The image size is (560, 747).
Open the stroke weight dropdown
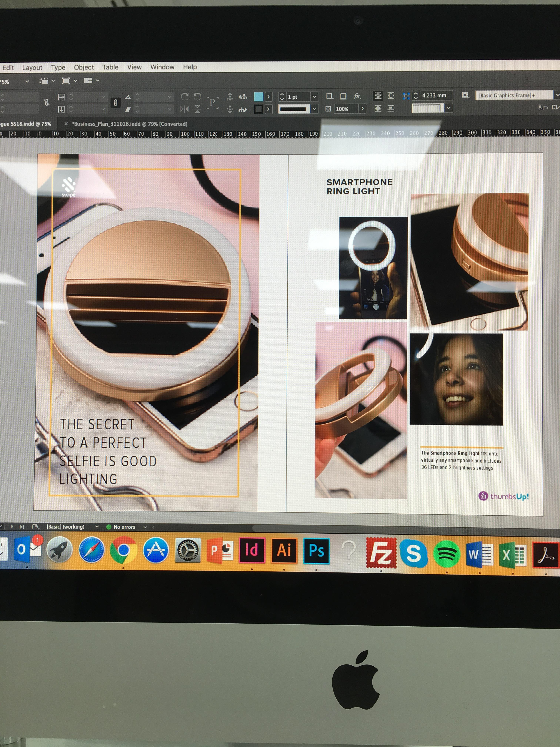[x=314, y=97]
